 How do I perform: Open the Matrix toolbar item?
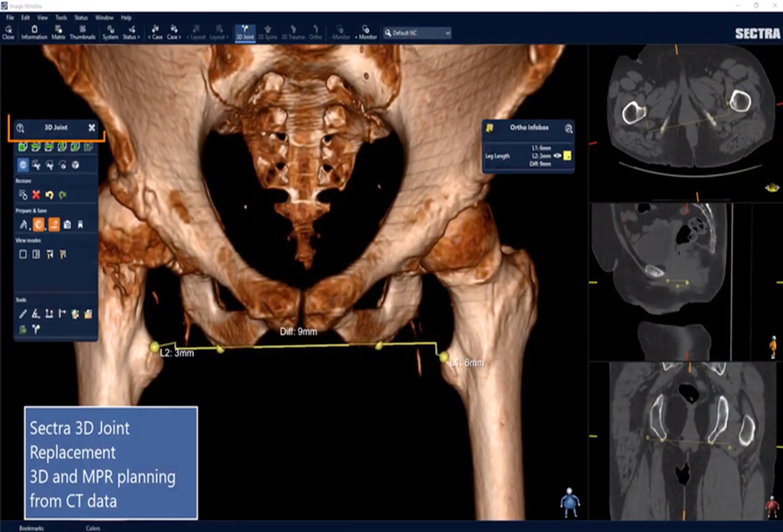tap(58, 33)
